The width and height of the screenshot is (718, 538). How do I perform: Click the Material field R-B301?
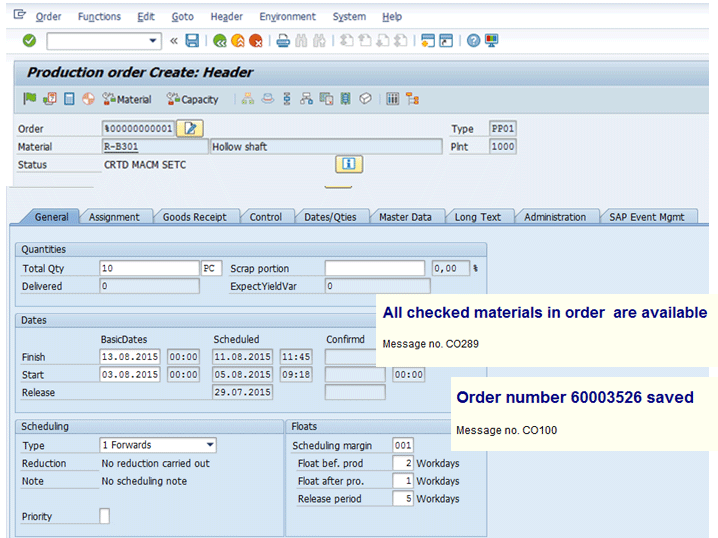(x=155, y=147)
